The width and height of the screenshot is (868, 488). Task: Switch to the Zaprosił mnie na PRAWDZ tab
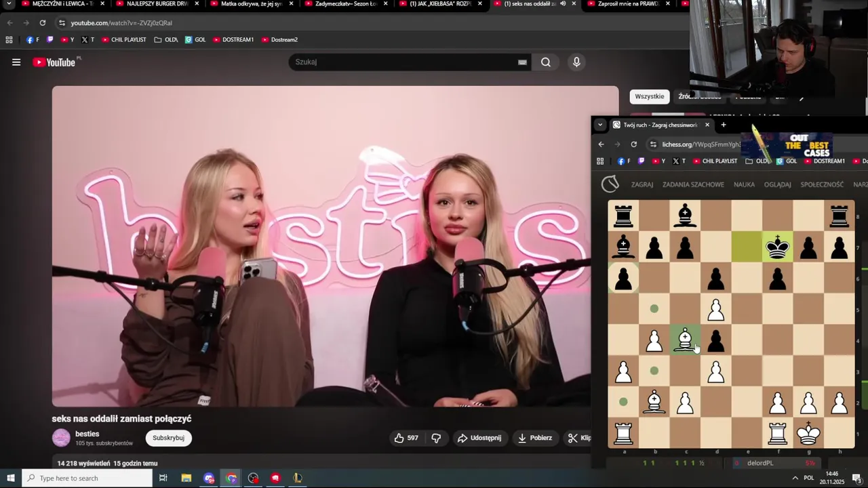tap(627, 4)
